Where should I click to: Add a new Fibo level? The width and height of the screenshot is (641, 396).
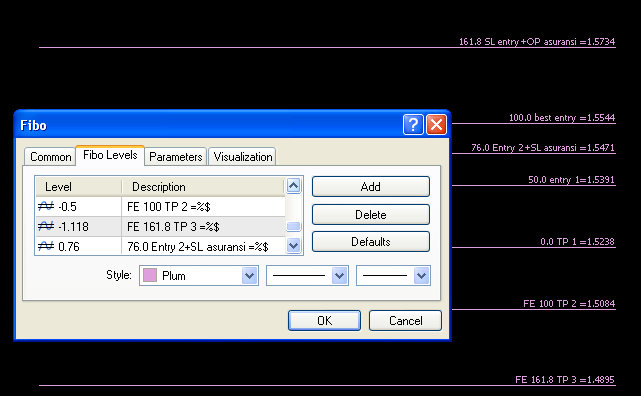[371, 187]
